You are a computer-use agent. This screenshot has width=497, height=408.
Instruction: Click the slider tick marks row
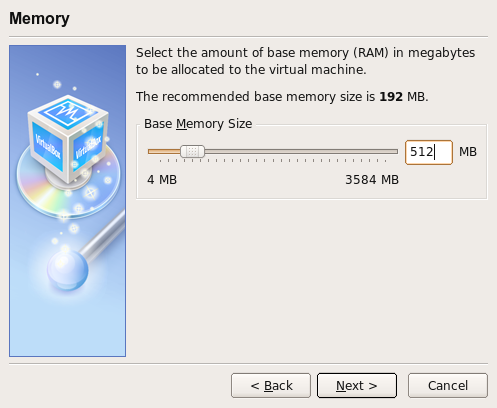(273, 161)
